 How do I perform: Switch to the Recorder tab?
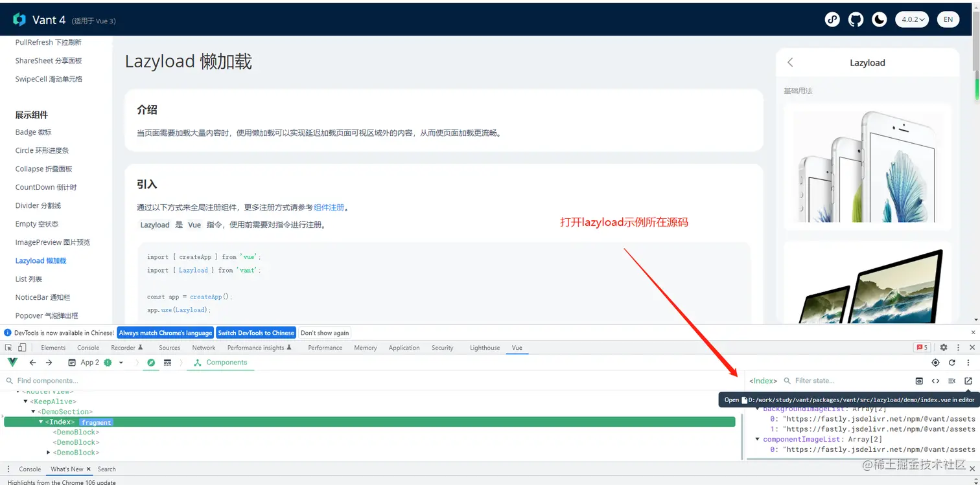pos(126,348)
